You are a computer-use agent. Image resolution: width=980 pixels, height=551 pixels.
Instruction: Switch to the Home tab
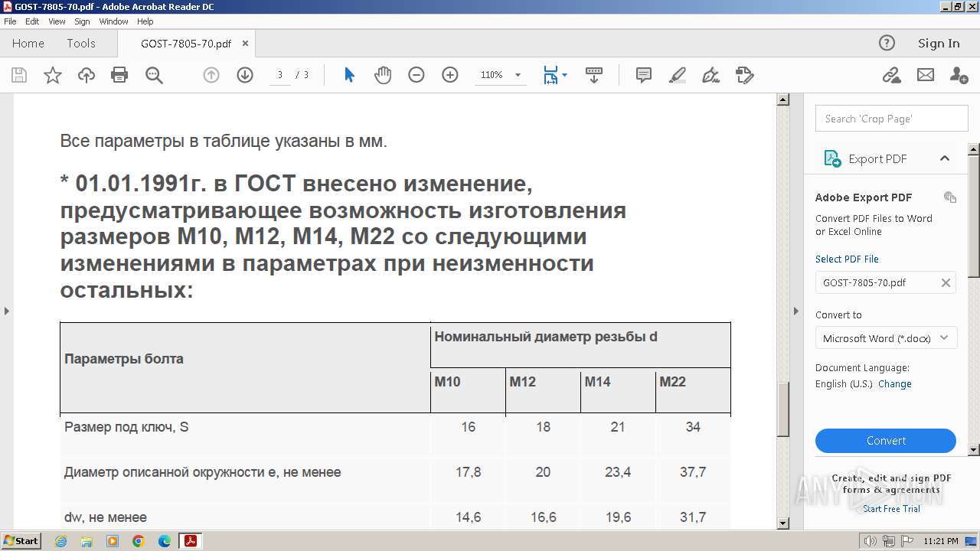(x=28, y=43)
